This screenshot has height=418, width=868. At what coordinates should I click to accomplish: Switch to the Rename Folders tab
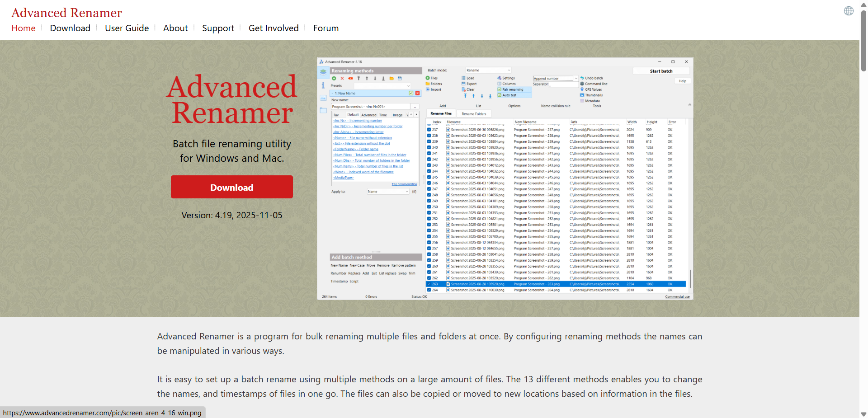click(x=474, y=114)
